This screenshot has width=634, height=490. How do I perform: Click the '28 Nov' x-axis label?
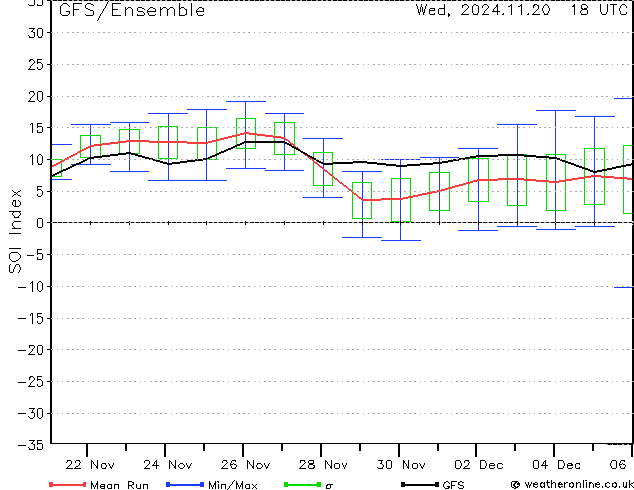(x=323, y=465)
